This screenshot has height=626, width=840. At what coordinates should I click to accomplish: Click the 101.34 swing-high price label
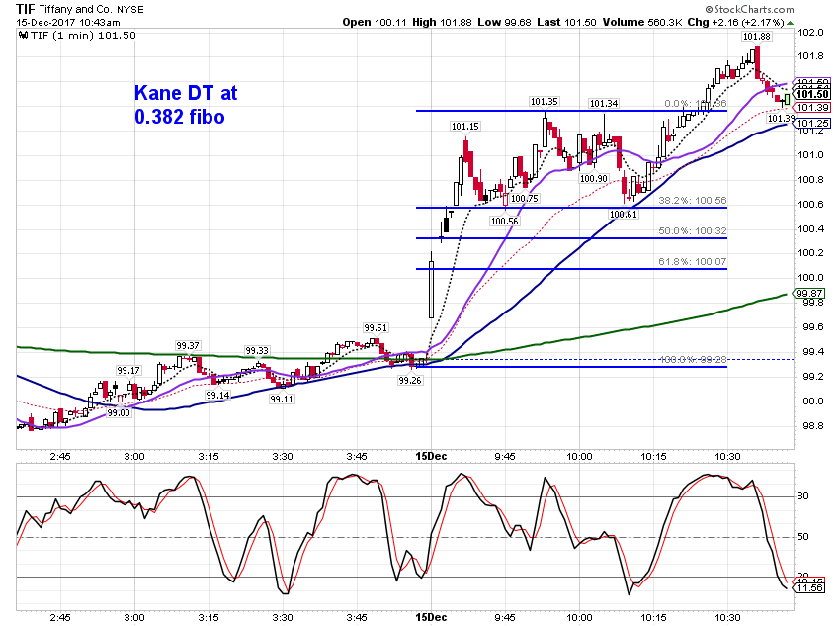pyautogui.click(x=603, y=104)
